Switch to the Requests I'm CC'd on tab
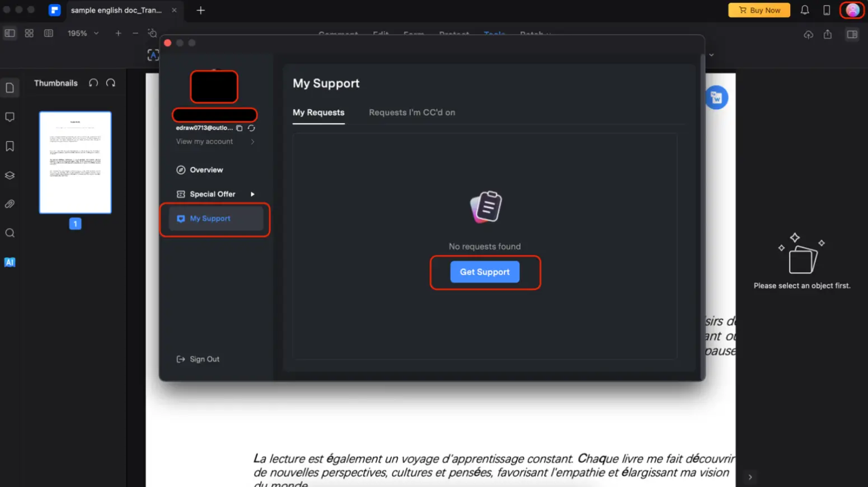868x487 pixels. click(412, 112)
